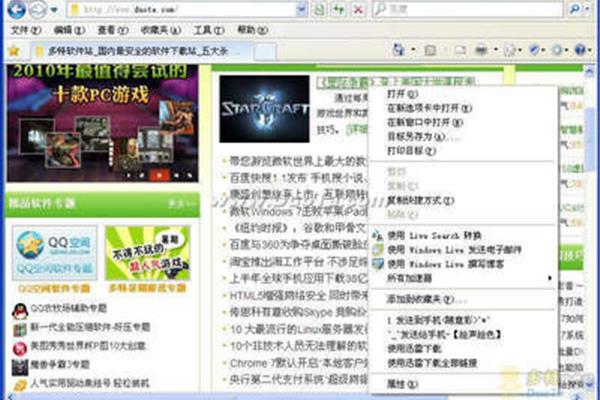
Task: Open the 新一代全能压缩软件-好压专题 link
Action: tap(90, 327)
